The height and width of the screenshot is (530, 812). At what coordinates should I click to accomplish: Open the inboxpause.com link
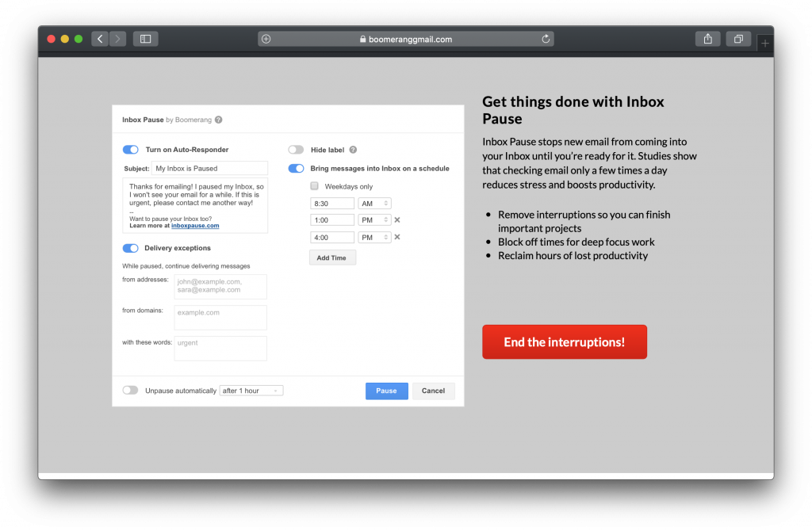pos(195,226)
